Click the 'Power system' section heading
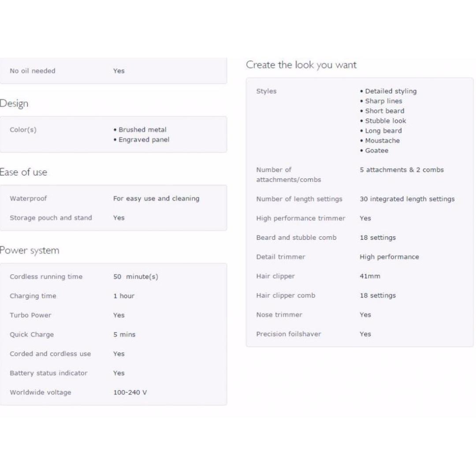 [x=30, y=250]
